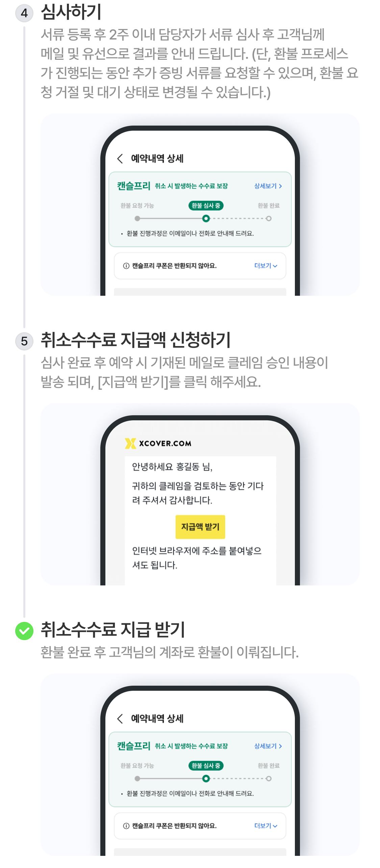Click the 취소수수료 지급액 신청하기 heading
The image size is (380, 868).
coord(136,340)
